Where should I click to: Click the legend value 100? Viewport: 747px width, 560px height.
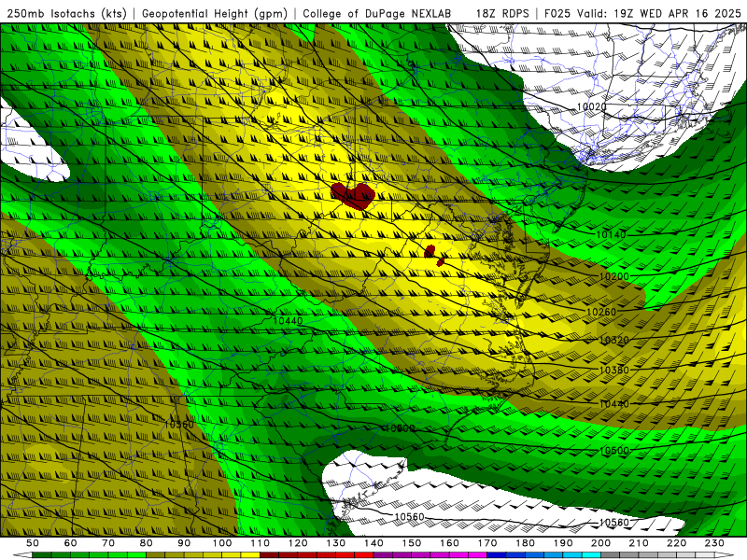click(x=222, y=543)
